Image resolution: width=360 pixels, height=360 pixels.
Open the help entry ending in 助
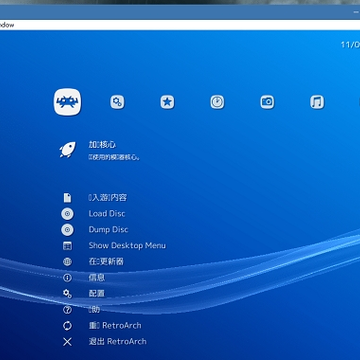point(94,310)
